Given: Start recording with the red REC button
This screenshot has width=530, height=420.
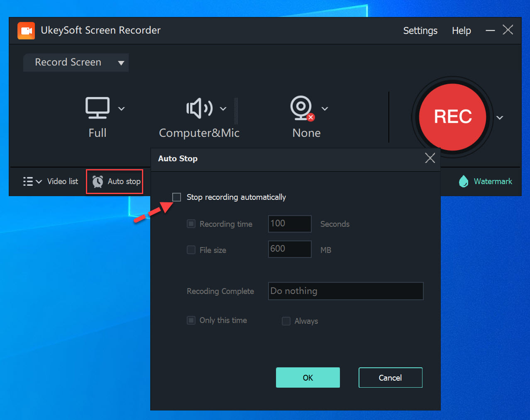Looking at the screenshot, I should pyautogui.click(x=452, y=117).
